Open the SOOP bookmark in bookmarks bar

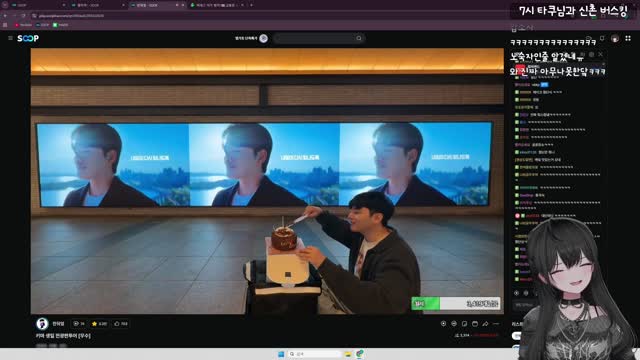[x=42, y=25]
